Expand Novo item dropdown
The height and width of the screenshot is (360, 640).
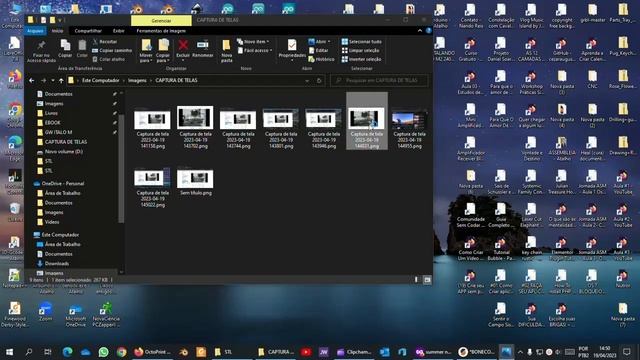[253, 42]
